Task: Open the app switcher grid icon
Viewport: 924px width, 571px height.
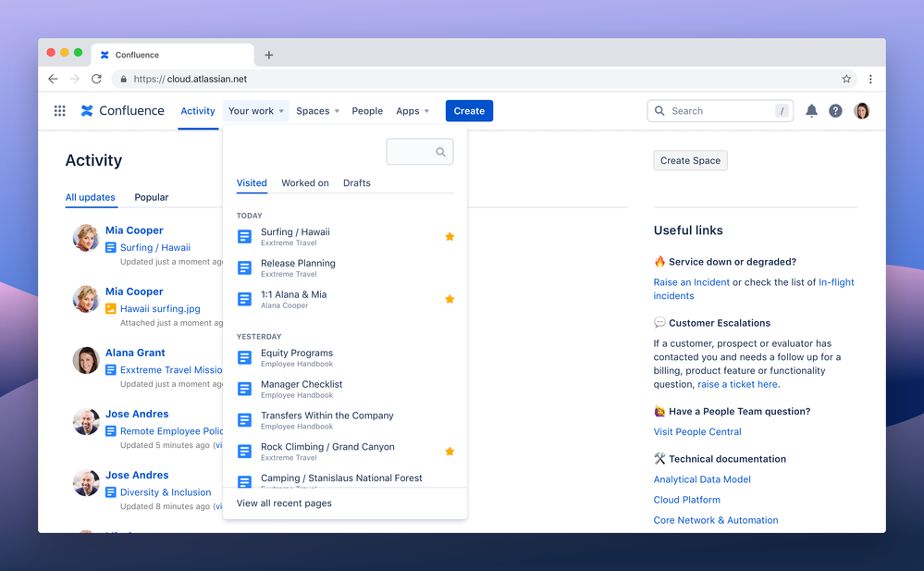Action: coord(59,111)
